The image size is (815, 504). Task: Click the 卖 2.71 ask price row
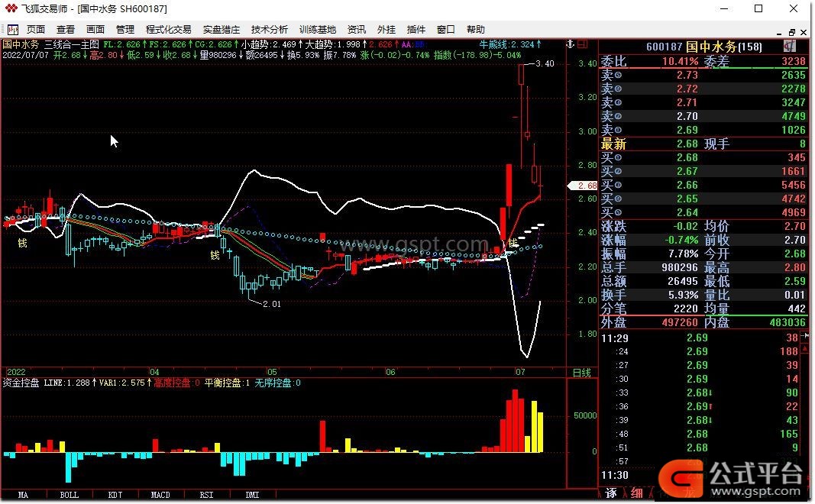pos(703,102)
